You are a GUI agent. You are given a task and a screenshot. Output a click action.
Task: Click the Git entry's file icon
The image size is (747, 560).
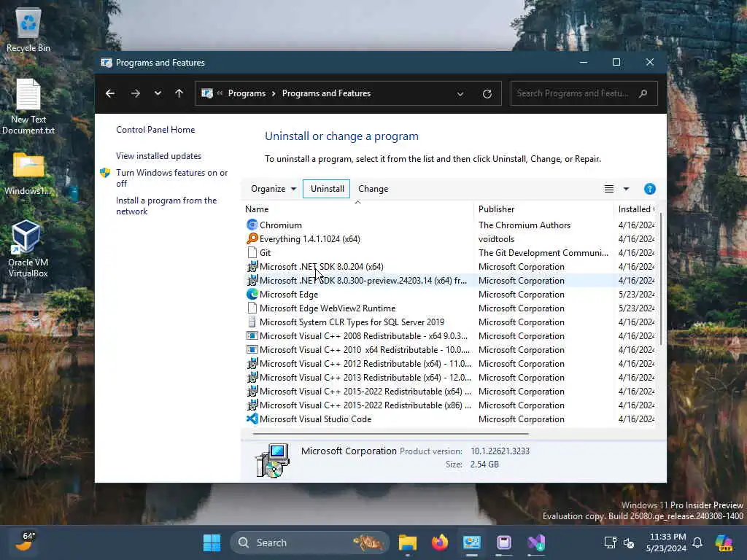coord(252,252)
